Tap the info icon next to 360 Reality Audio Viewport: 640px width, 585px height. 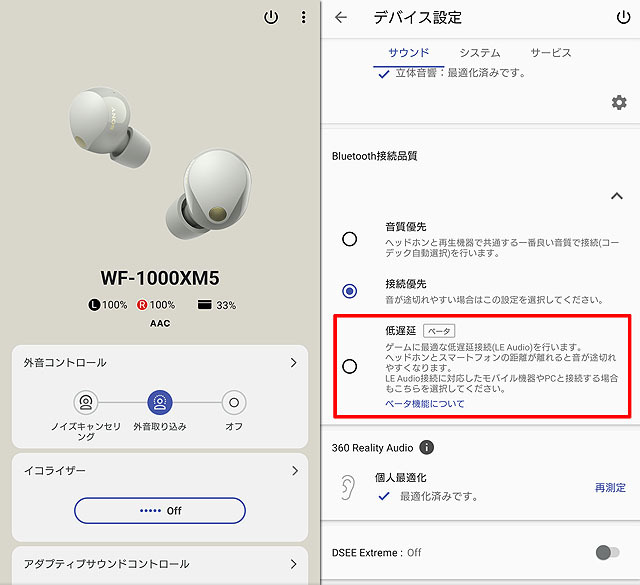coord(427,447)
